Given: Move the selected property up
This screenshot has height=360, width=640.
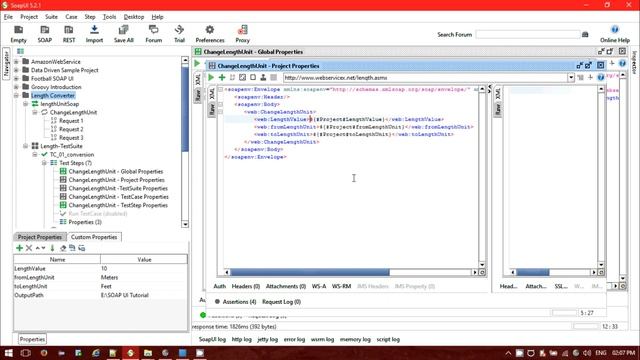Looking at the screenshot, I should 38,248.
